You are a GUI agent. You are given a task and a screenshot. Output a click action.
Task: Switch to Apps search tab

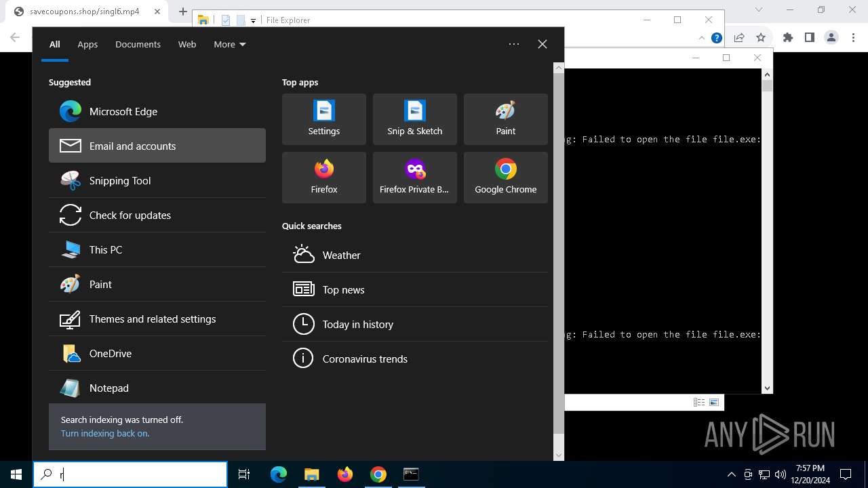coord(87,44)
